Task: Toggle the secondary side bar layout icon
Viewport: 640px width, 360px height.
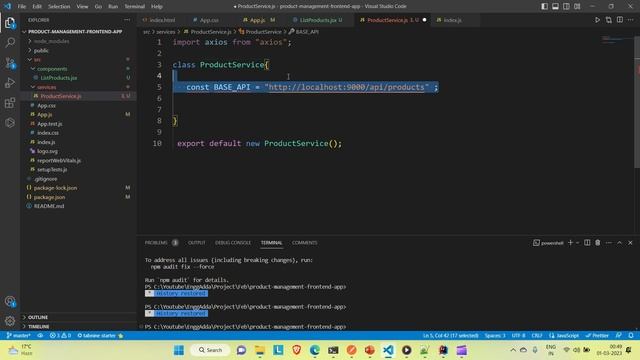Action: point(566,6)
